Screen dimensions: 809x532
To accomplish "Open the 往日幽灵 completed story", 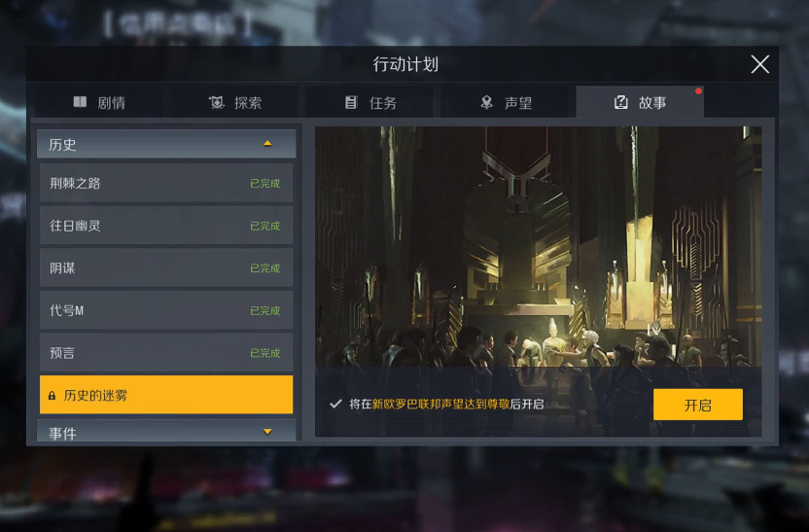I will 166,226.
